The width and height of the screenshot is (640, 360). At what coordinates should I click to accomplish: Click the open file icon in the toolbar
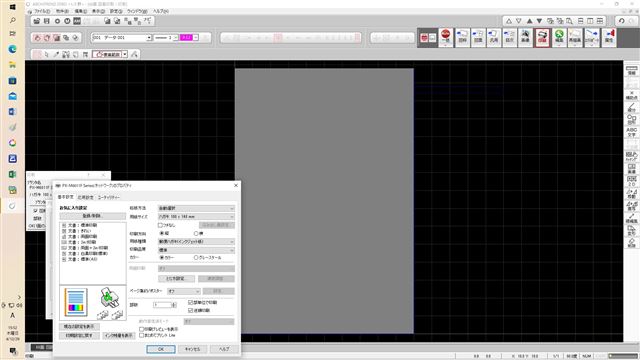[x=37, y=21]
